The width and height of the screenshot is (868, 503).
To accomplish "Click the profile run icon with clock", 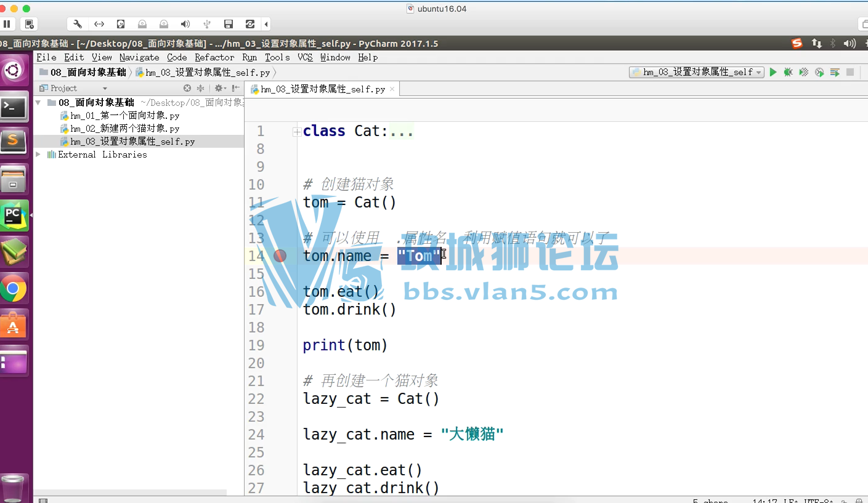I will (x=819, y=72).
